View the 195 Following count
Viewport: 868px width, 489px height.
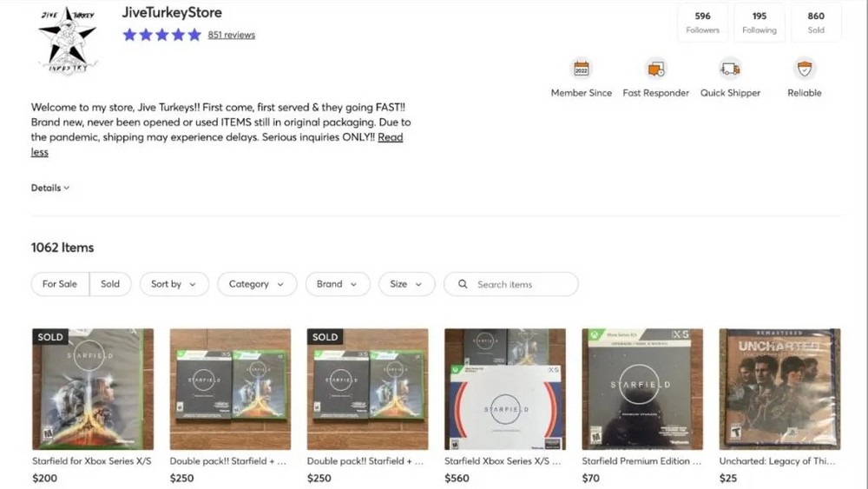[759, 23]
